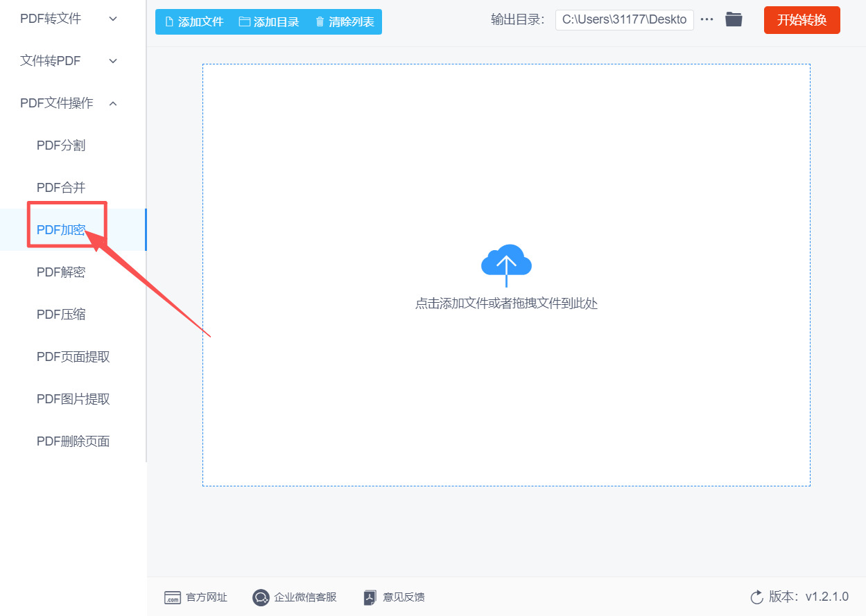The width and height of the screenshot is (866, 616).
Task: Select PDF删除页面 in the sidebar
Action: pyautogui.click(x=73, y=441)
